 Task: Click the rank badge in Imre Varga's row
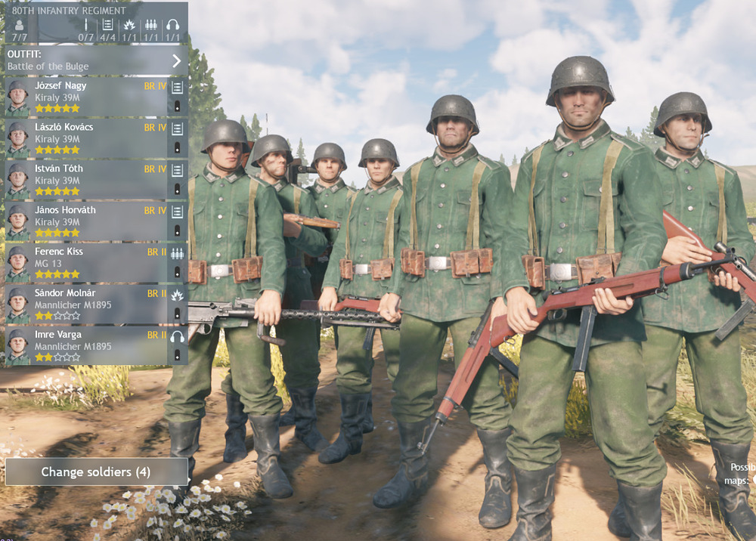tap(177, 356)
